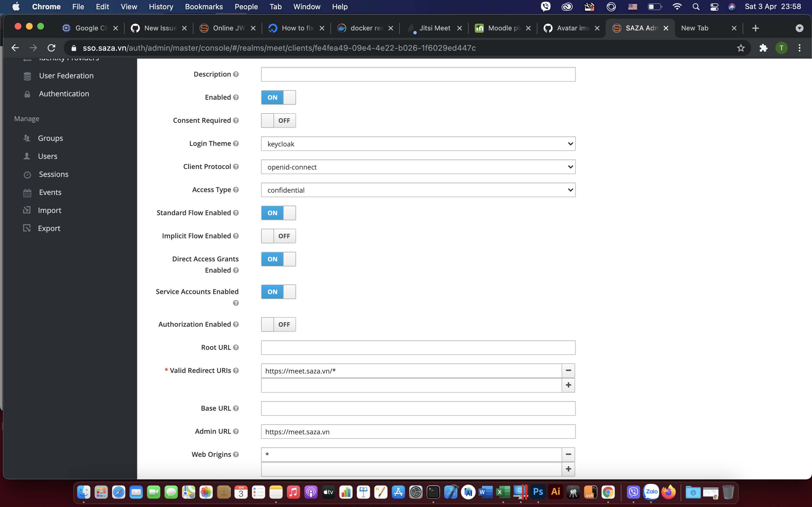
Task: Click the minus icon beside the redirect URI
Action: pyautogui.click(x=568, y=370)
